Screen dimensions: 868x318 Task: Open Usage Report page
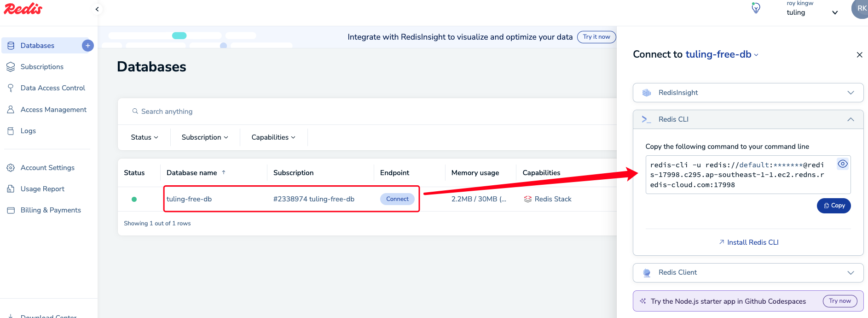click(42, 189)
